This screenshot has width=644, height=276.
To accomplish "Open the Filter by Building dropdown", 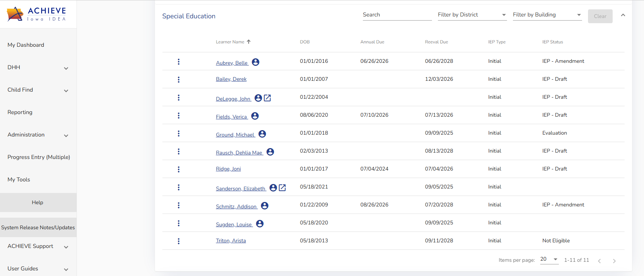I will click(547, 15).
